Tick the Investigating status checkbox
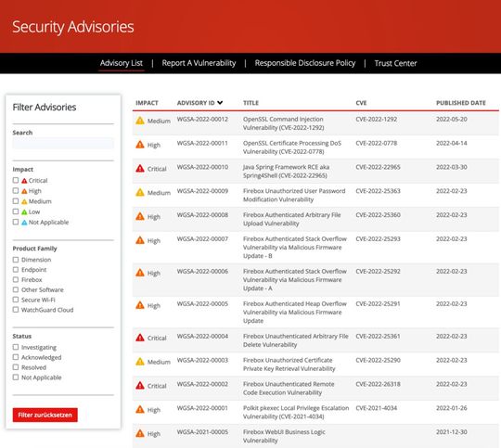Screen dimensions: 501x448 coord(16,347)
